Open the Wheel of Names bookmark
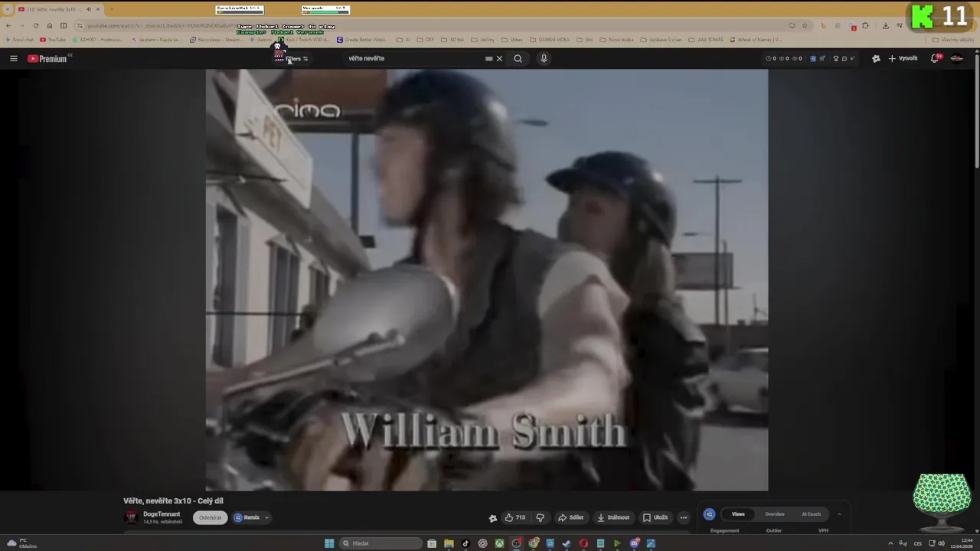The image size is (980, 551). click(x=756, y=40)
